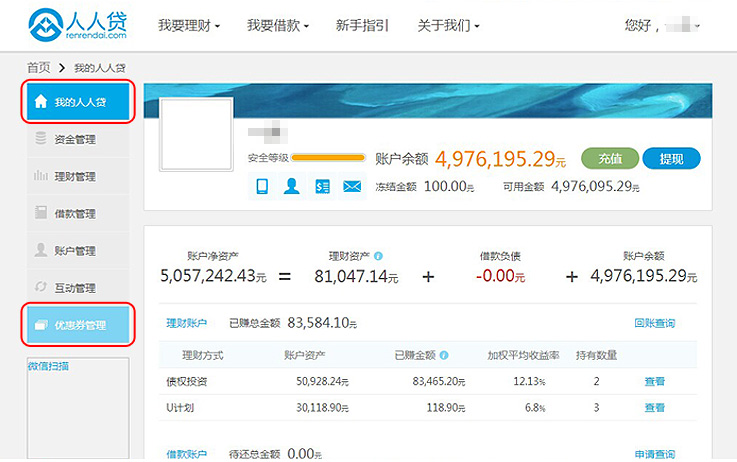Click the bank card binding icon
Viewport: 737px width, 462px height.
pos(322,186)
